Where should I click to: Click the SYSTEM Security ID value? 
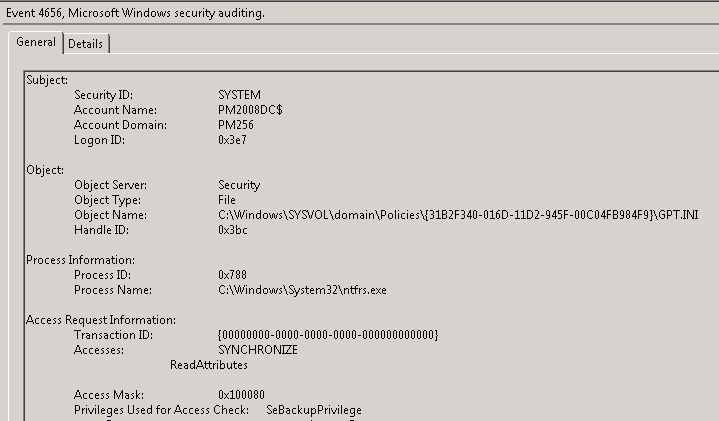click(239, 94)
